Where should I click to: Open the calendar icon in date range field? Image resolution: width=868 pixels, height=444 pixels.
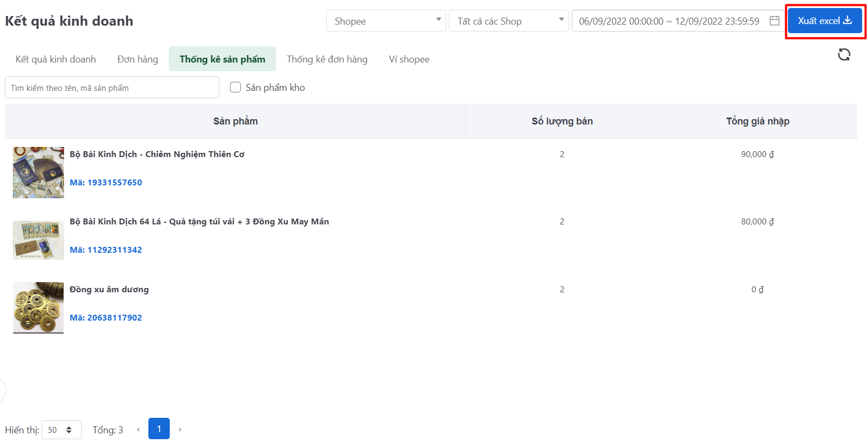click(774, 21)
